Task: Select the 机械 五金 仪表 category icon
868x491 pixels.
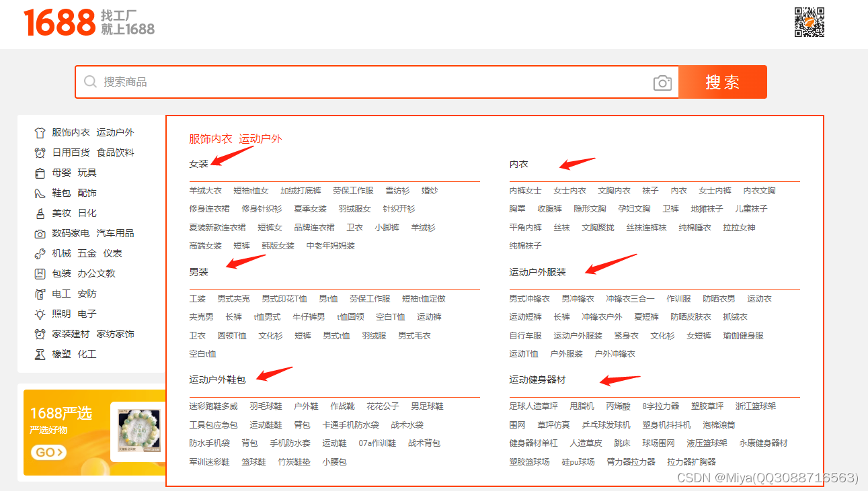Action: pyautogui.click(x=39, y=253)
